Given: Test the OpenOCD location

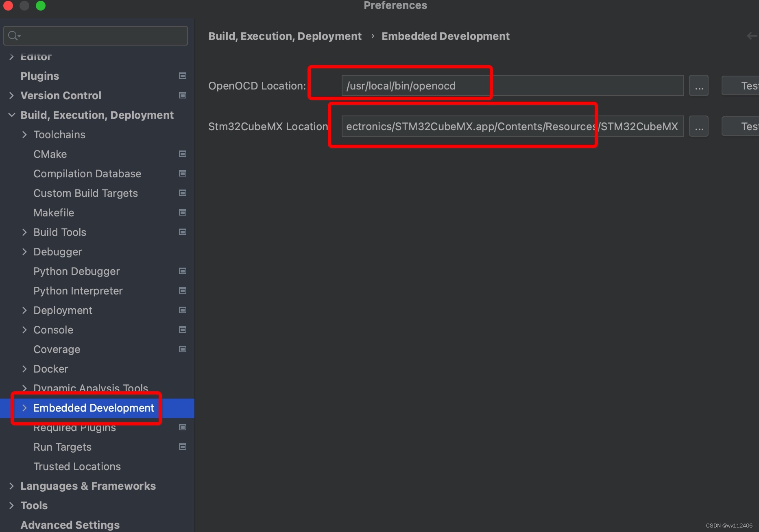Looking at the screenshot, I should click(x=740, y=86).
